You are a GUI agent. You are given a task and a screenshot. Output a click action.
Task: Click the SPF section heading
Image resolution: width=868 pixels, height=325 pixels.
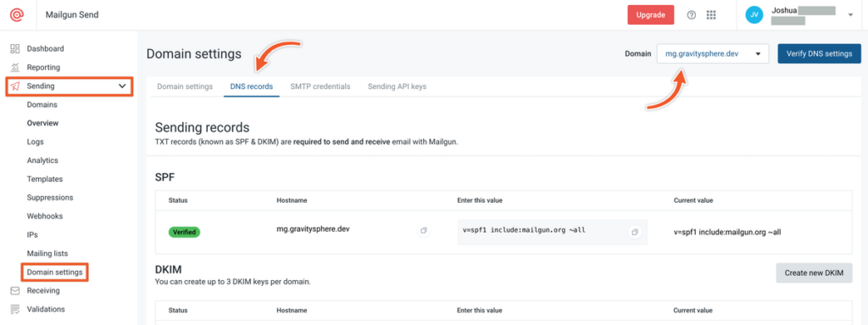pos(165,177)
